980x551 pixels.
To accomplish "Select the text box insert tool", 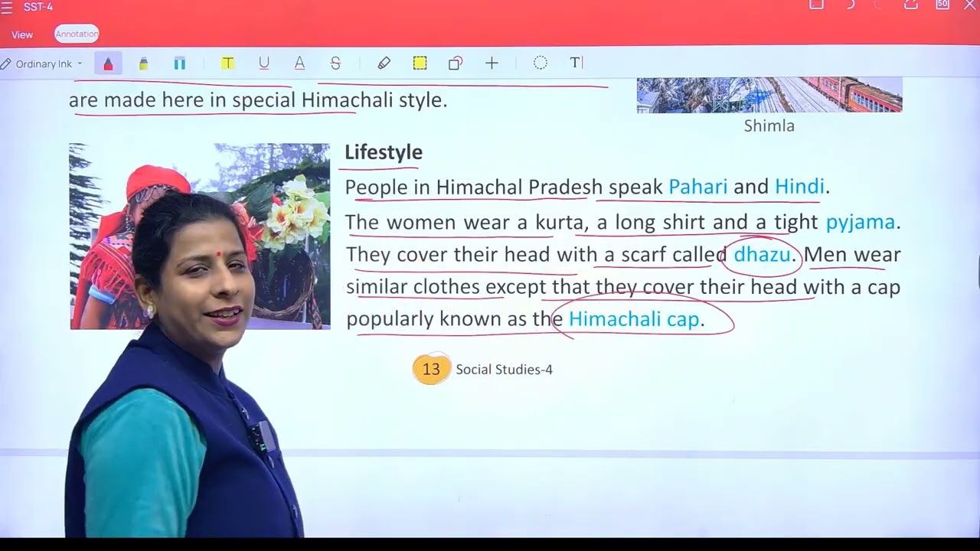I will tap(576, 64).
